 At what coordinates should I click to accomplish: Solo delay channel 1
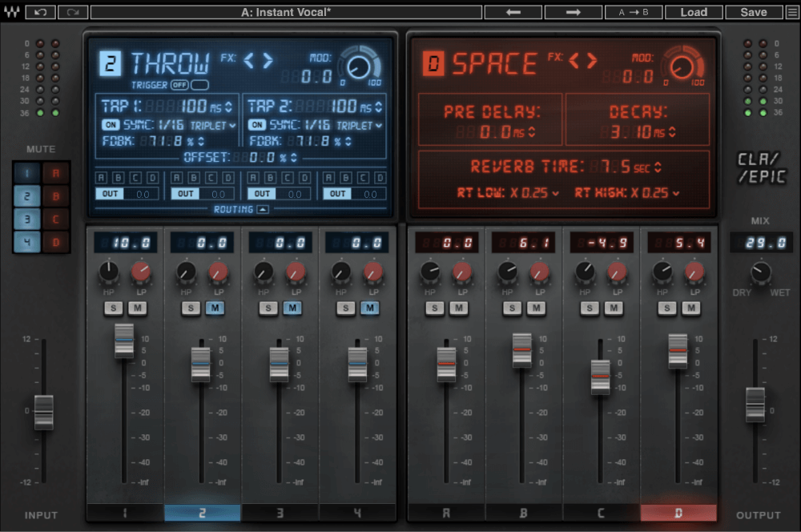[114, 308]
